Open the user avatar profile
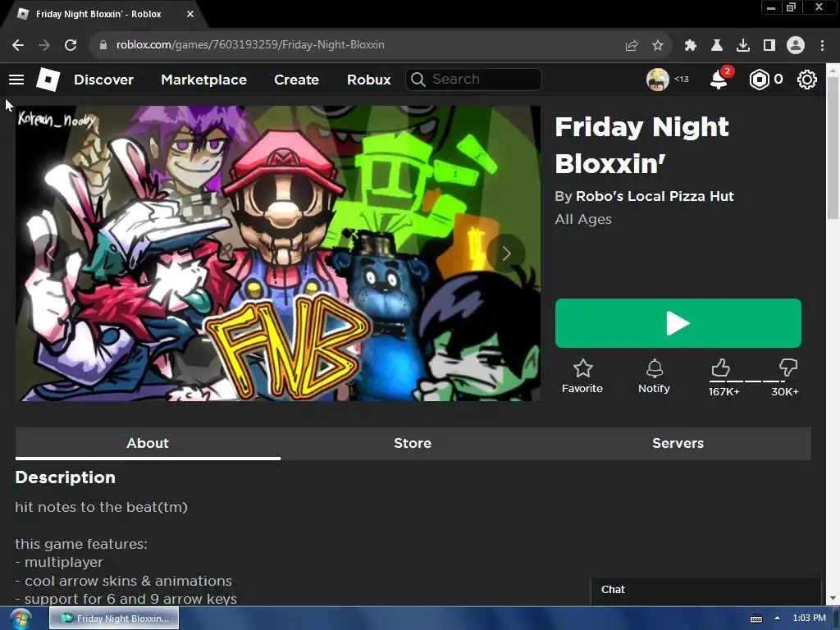The width and height of the screenshot is (840, 630). pyautogui.click(x=657, y=80)
